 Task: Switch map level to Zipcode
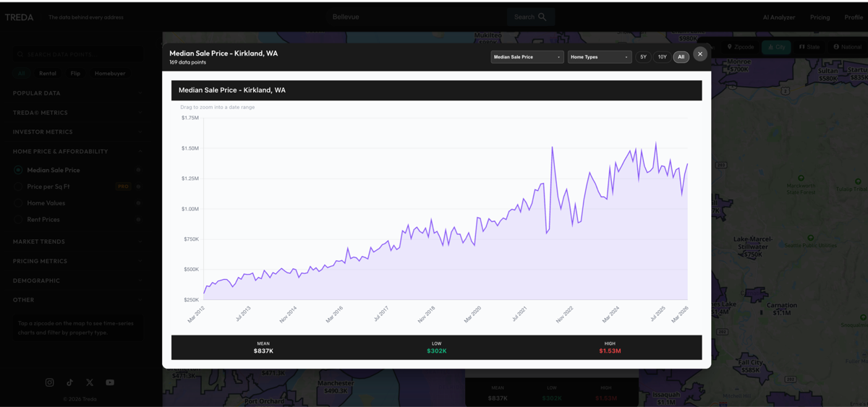click(x=741, y=47)
